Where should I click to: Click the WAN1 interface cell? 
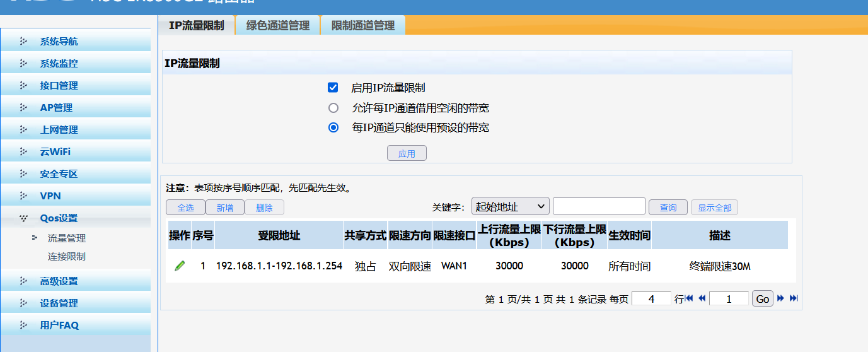coord(454,266)
